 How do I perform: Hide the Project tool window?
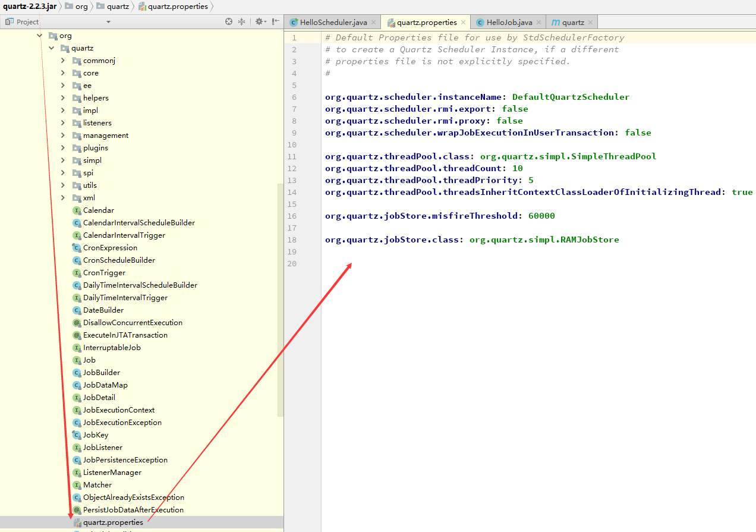point(276,21)
